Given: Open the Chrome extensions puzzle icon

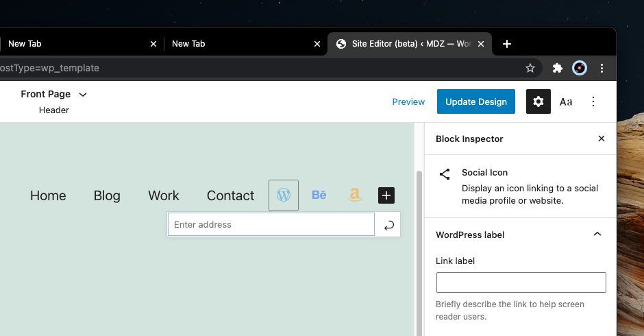Looking at the screenshot, I should coord(558,68).
